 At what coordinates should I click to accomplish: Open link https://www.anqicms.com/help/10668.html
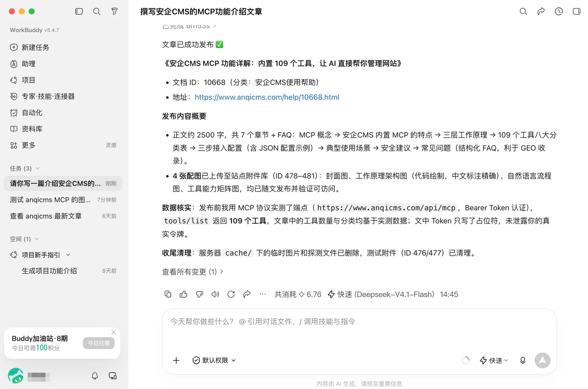[267, 97]
